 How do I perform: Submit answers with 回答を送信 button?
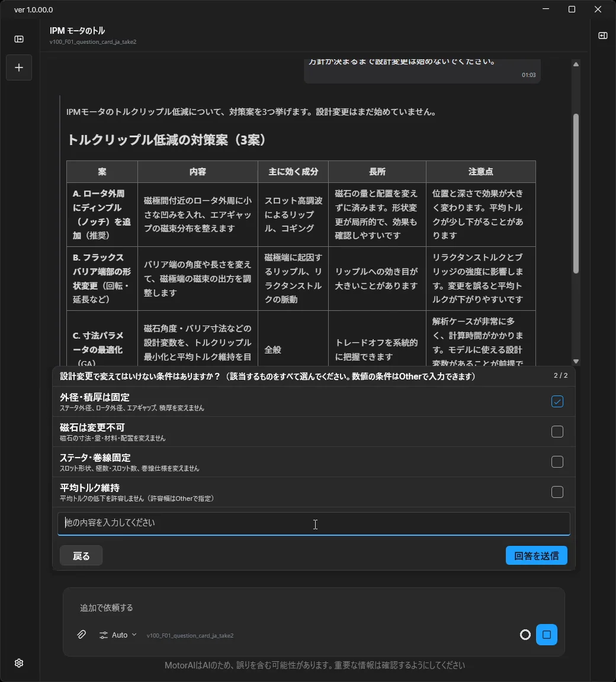click(537, 555)
